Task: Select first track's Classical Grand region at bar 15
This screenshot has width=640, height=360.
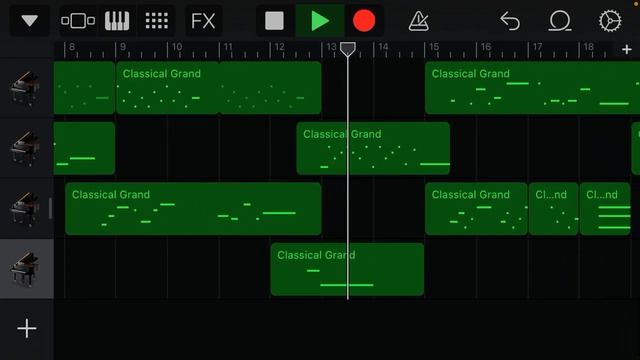Action: 532,88
